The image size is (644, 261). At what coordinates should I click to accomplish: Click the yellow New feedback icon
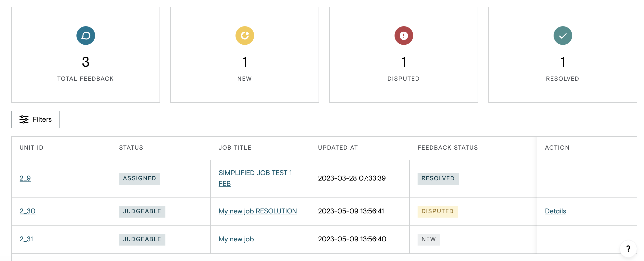245,36
